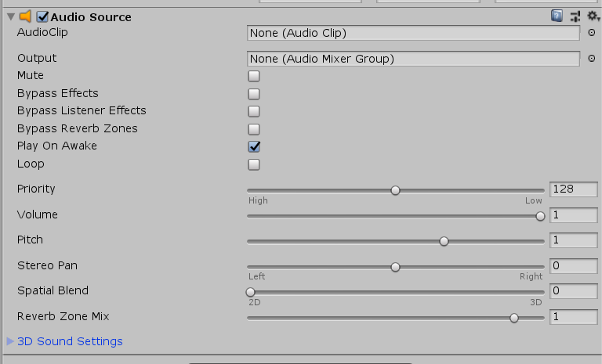602x364 pixels.
Task: Collapse the Audio Source component foldout
Action: click(x=10, y=16)
